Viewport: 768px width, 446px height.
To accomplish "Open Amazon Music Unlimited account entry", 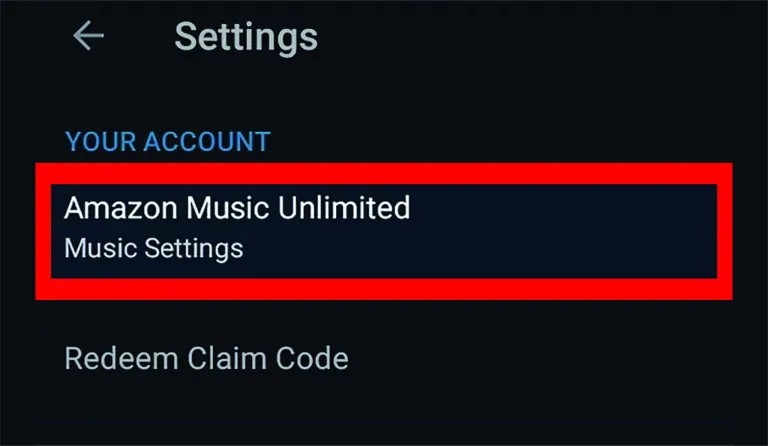I will pyautogui.click(x=384, y=231).
